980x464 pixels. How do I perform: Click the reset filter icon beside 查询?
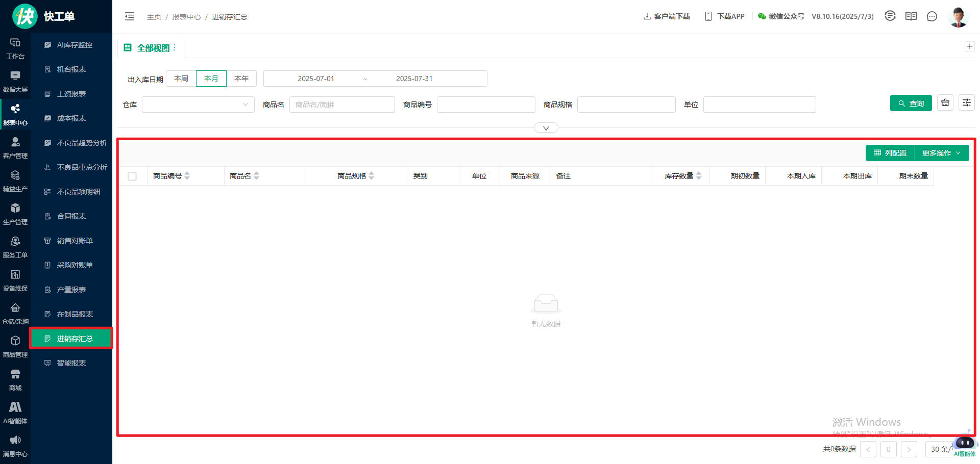945,103
